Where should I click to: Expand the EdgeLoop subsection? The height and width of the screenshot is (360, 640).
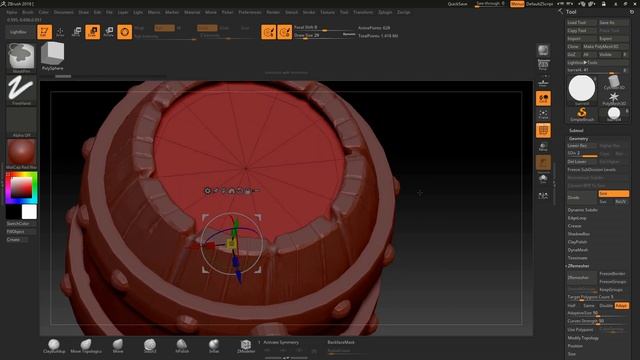pos(577,218)
